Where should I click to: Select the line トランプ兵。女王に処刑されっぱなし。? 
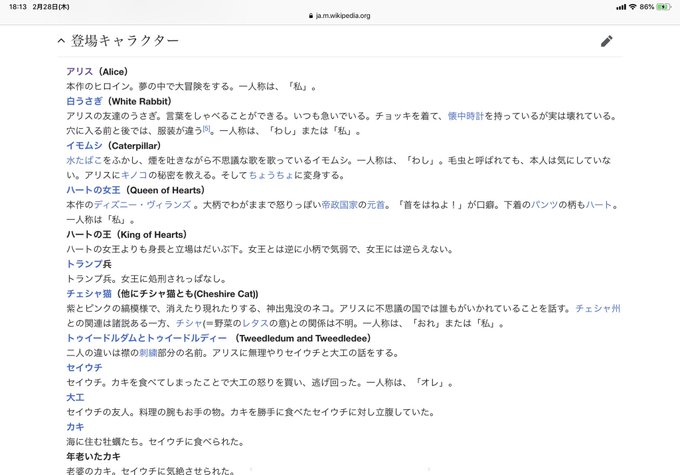tap(147, 278)
